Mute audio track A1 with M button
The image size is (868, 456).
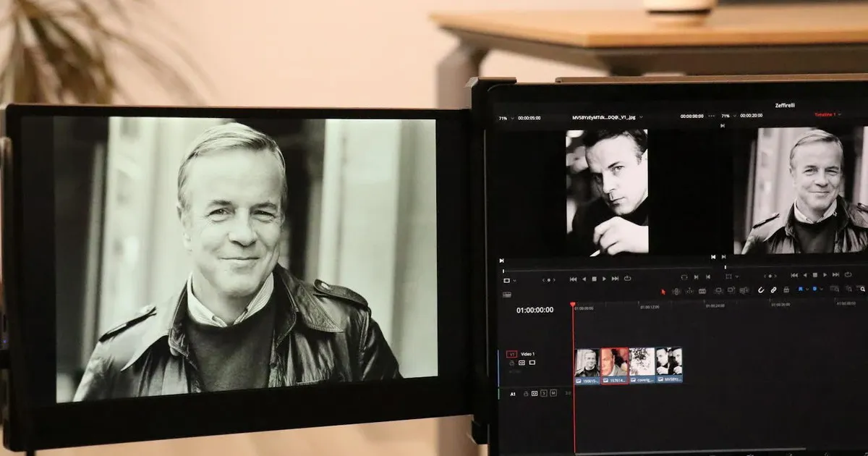(x=553, y=393)
